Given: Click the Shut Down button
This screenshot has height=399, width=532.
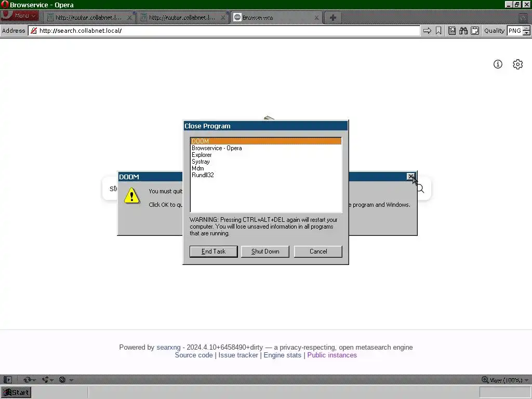Looking at the screenshot, I should click(265, 251).
